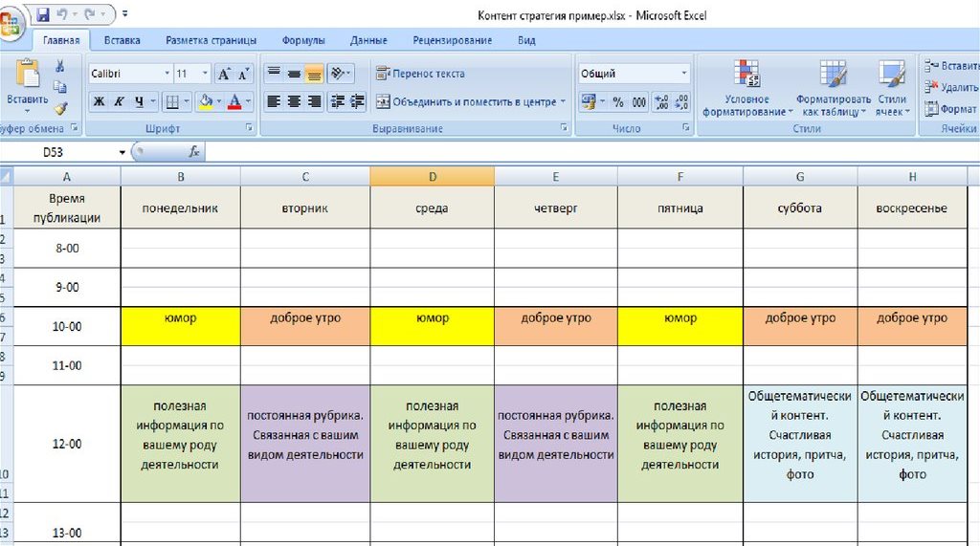This screenshot has width=980, height=546.
Task: Click Формат cells button
Action: point(952,108)
